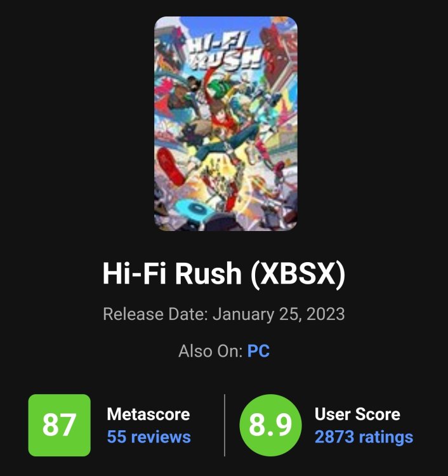The width and height of the screenshot is (448, 476).
Task: Click the Release Date label text
Action: (x=155, y=314)
